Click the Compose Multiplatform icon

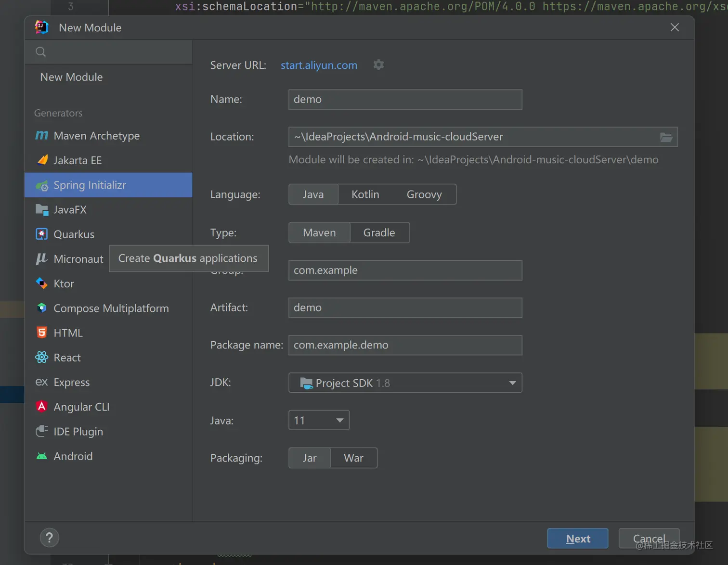[42, 308]
